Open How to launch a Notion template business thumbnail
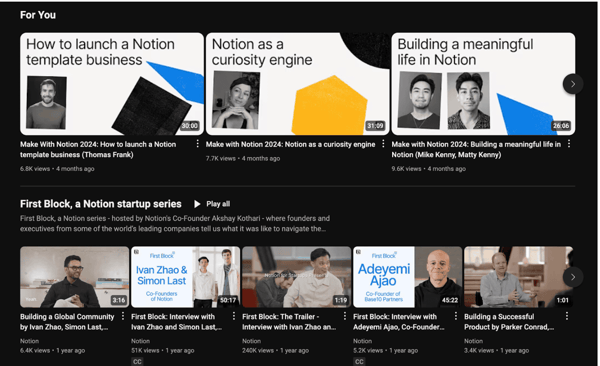This screenshot has width=600, height=366. point(112,84)
